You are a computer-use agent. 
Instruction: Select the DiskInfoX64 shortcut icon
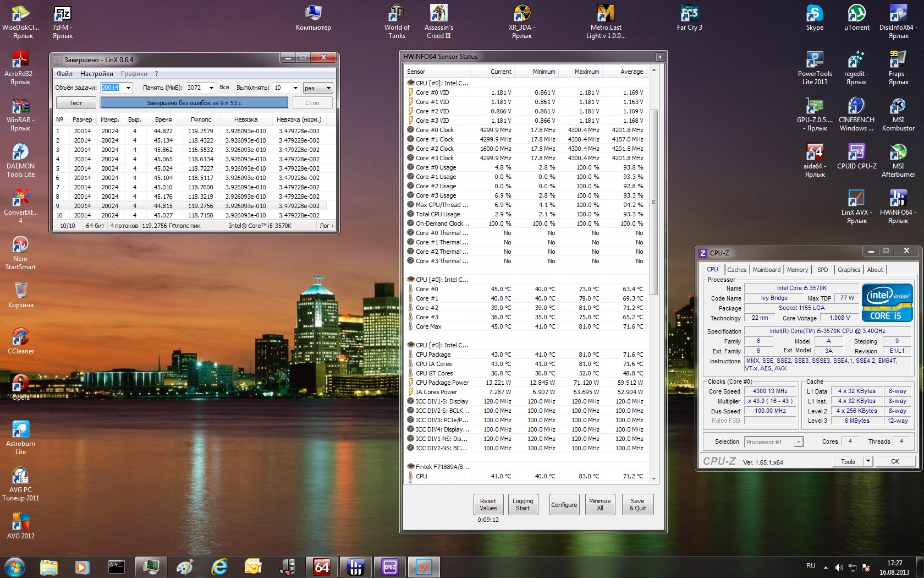point(898,22)
